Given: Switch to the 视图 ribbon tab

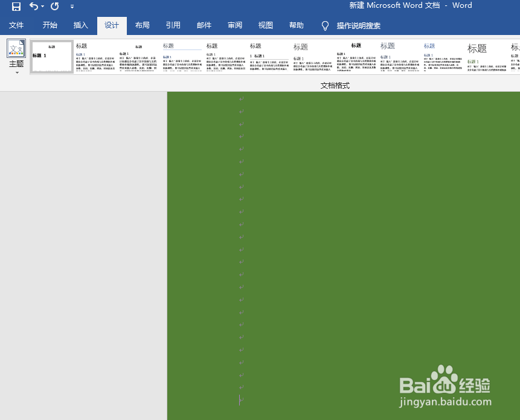Looking at the screenshot, I should click(x=266, y=25).
